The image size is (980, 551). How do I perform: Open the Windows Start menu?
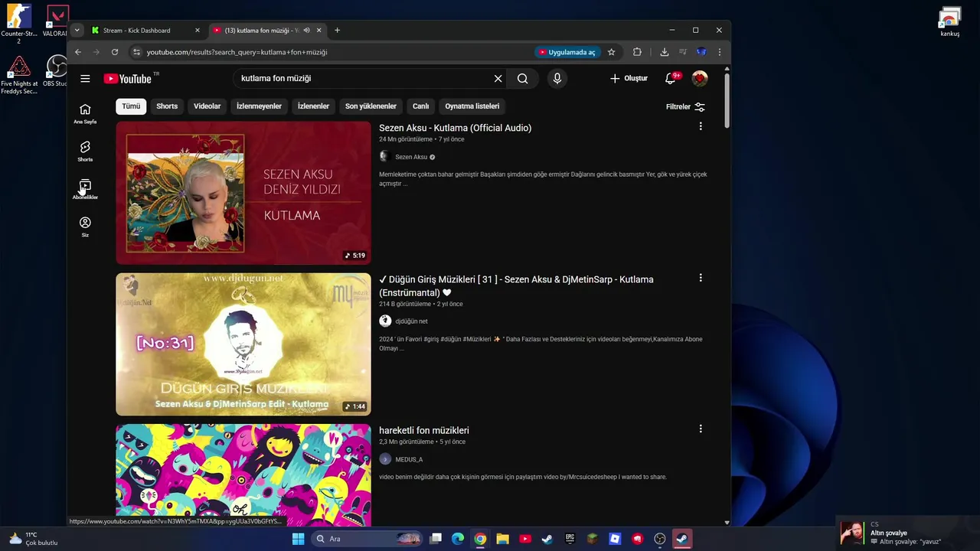tap(298, 539)
